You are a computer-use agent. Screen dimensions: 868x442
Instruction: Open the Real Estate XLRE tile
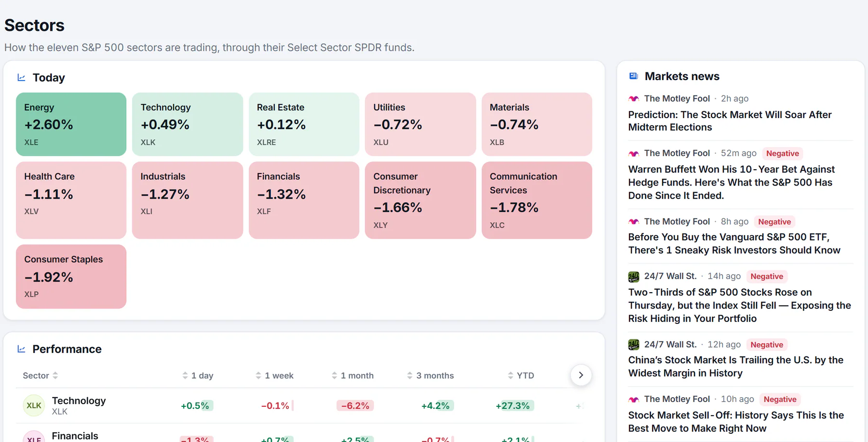coord(304,124)
